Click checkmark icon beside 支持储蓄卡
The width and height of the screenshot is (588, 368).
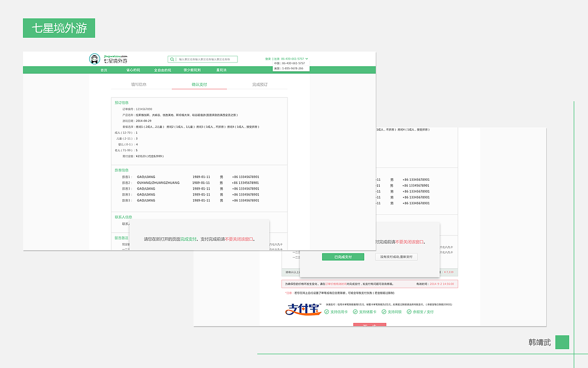[x=355, y=312]
